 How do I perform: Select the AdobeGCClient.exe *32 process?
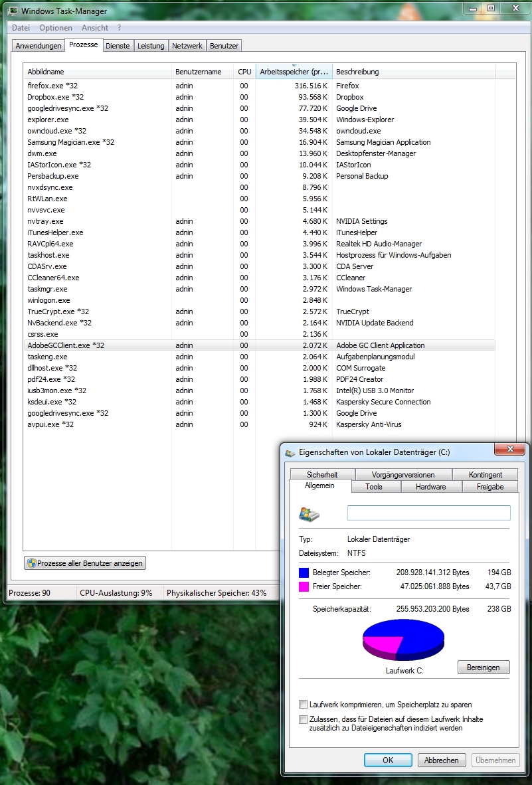(x=259, y=345)
